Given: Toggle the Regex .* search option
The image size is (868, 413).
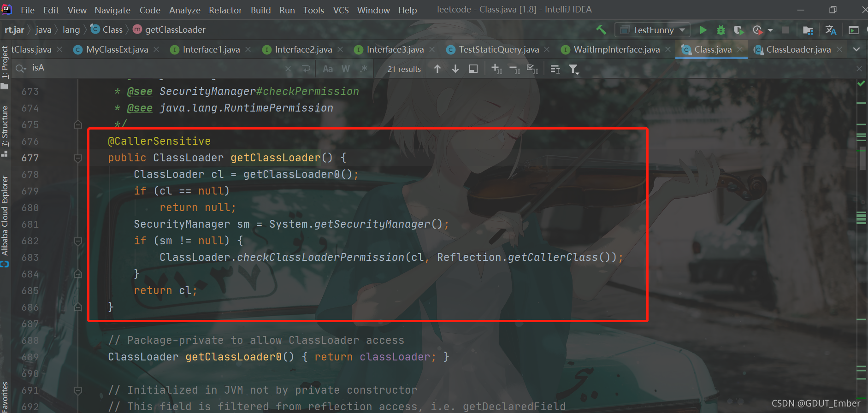Looking at the screenshot, I should (x=364, y=69).
